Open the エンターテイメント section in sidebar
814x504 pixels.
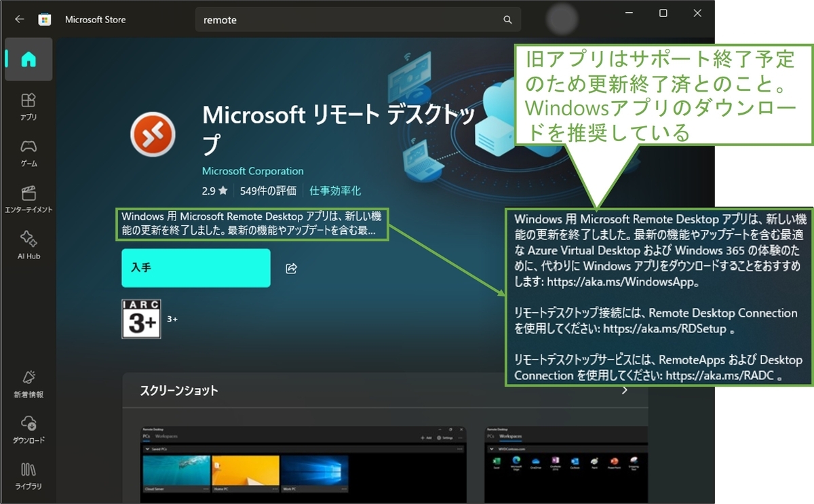click(28, 199)
